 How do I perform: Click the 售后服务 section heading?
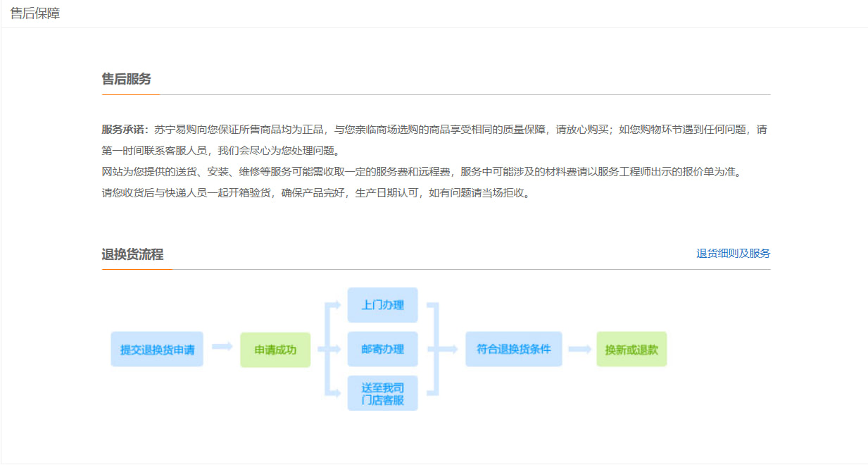(x=127, y=79)
